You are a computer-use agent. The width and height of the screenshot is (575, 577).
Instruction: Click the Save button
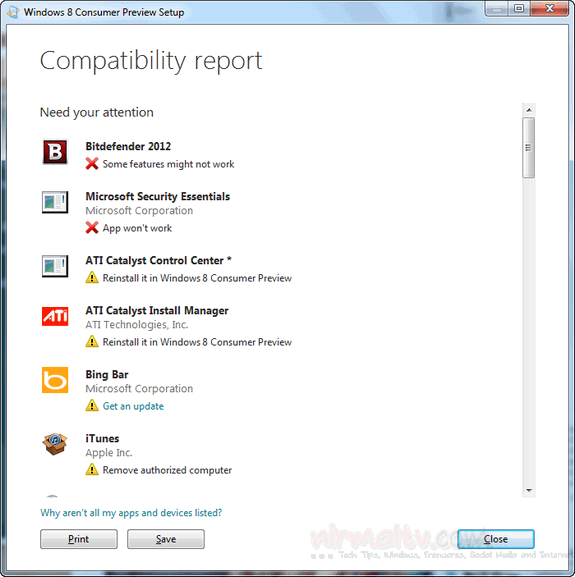[166, 539]
